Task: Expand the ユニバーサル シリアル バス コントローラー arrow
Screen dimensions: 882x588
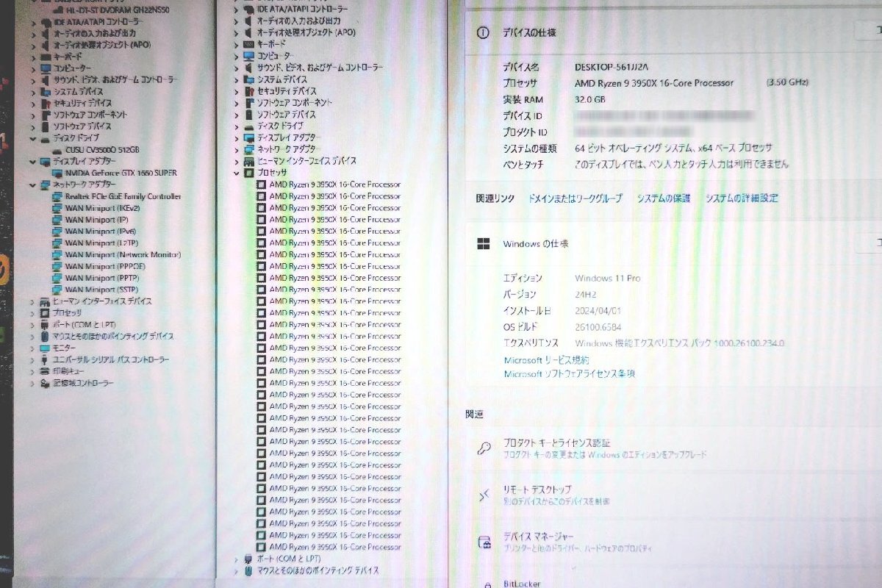Action: point(33,359)
